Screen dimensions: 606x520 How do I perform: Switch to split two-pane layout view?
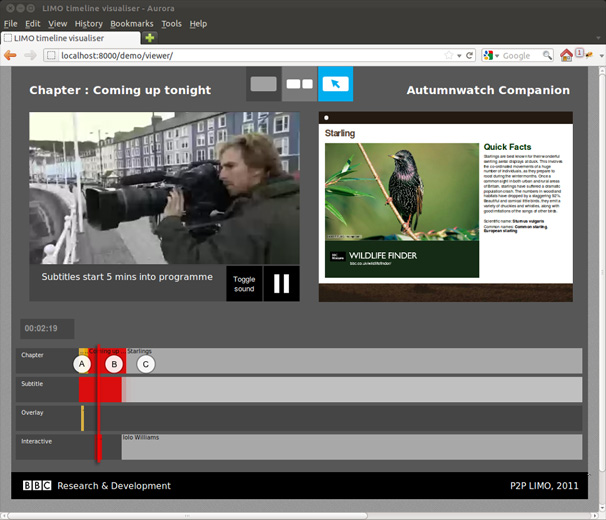[299, 84]
